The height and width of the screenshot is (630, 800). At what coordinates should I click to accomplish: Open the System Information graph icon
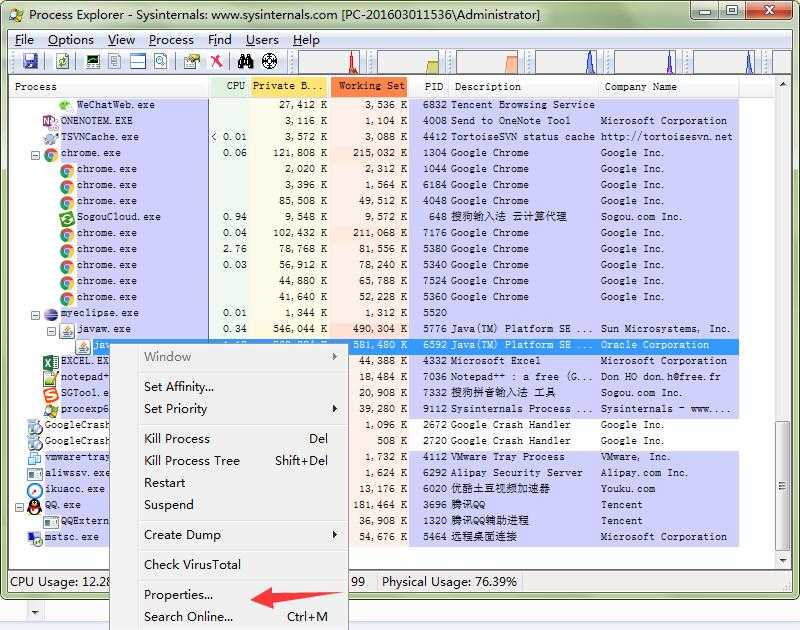click(x=92, y=62)
